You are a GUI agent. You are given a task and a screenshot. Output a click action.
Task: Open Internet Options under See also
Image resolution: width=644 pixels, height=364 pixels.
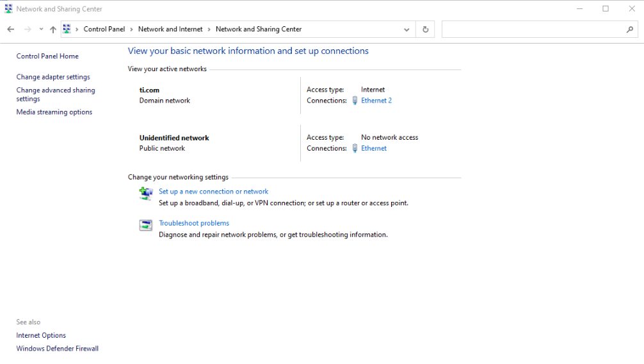pyautogui.click(x=41, y=335)
